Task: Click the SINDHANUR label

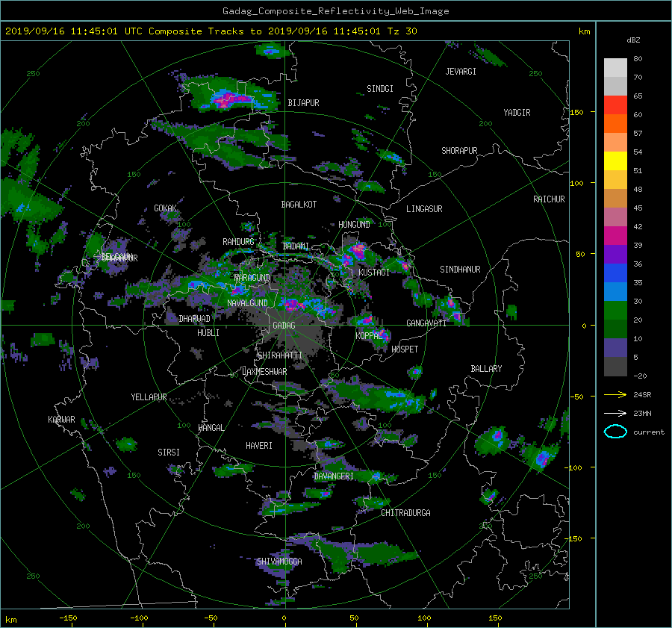Action: (460, 270)
